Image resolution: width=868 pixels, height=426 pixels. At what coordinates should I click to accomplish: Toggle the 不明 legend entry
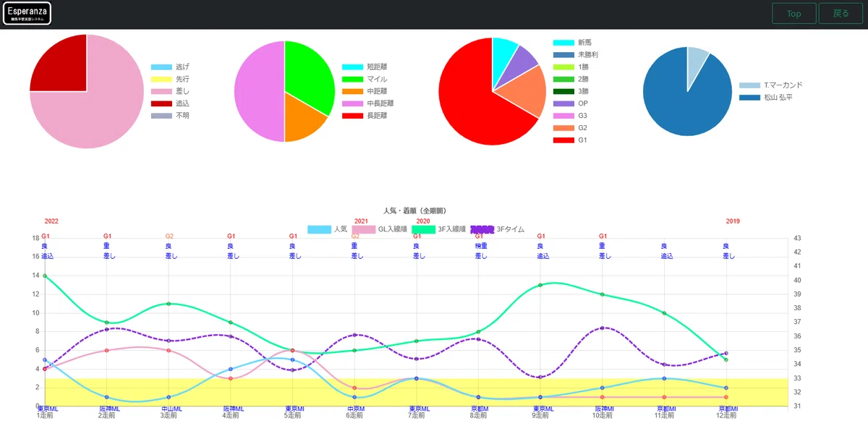(170, 116)
